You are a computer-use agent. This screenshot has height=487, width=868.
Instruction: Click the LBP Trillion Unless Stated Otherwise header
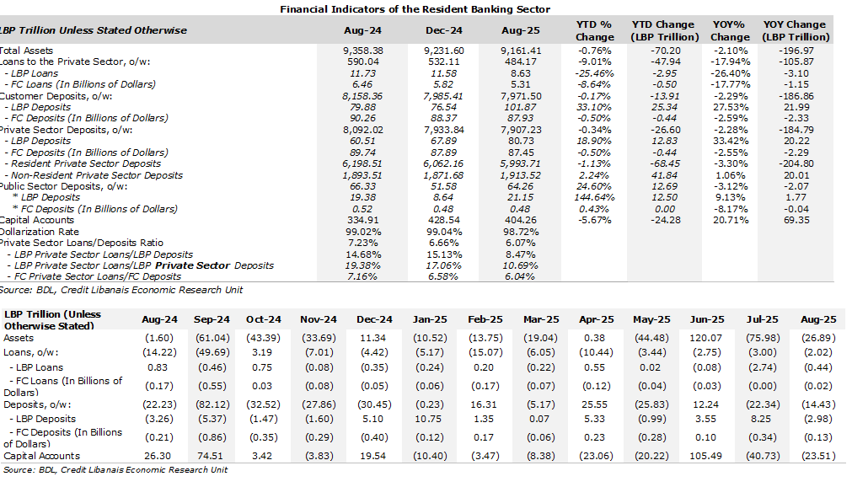click(x=94, y=31)
